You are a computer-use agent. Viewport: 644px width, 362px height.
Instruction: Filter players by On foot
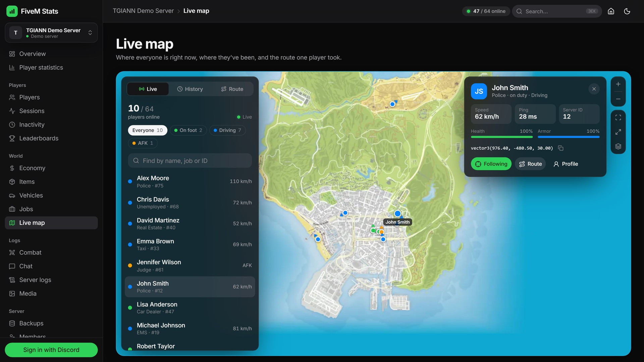(x=188, y=130)
